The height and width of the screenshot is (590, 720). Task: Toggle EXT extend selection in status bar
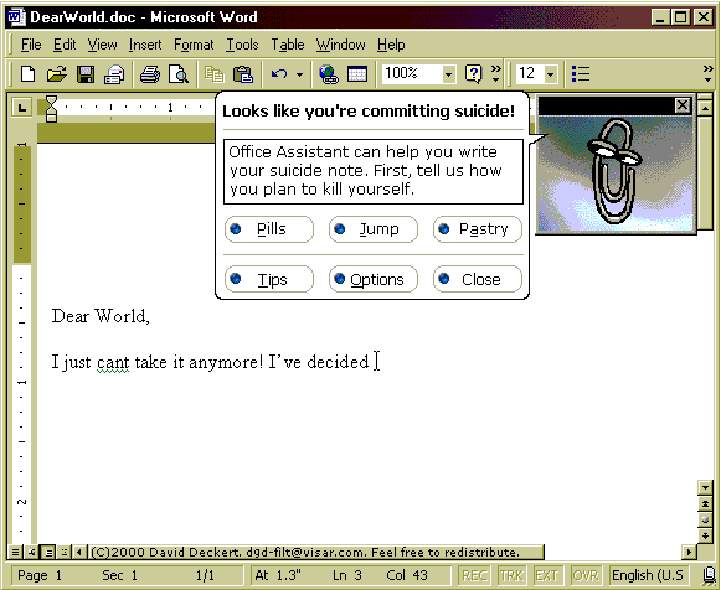pyautogui.click(x=546, y=575)
